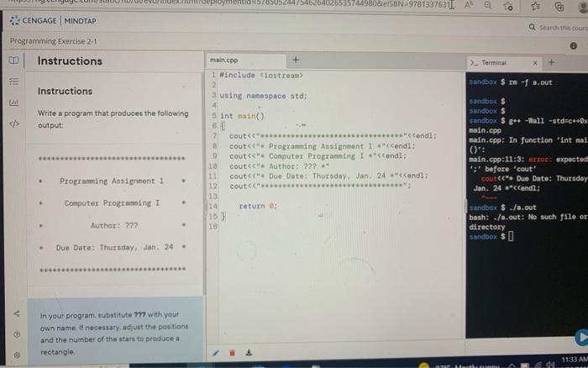Click the bold ??? in the hint box
588x368 pixels.
point(139,314)
